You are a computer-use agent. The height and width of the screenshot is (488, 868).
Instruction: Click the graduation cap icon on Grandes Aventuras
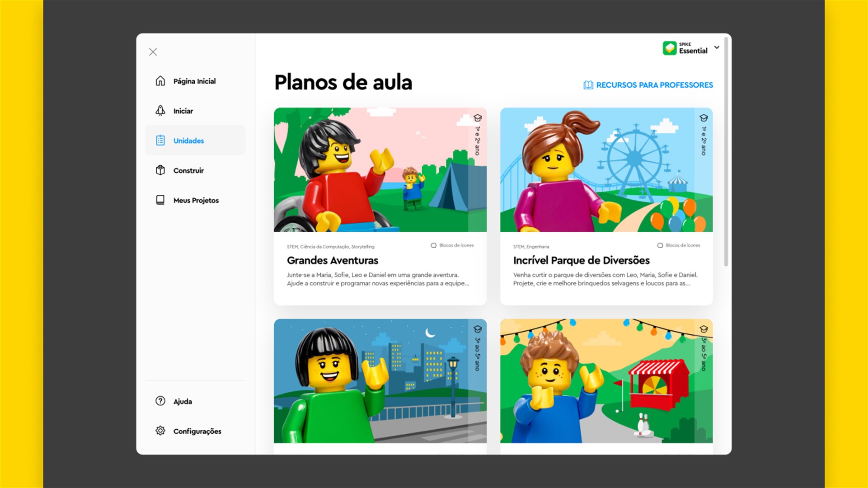pos(478,118)
